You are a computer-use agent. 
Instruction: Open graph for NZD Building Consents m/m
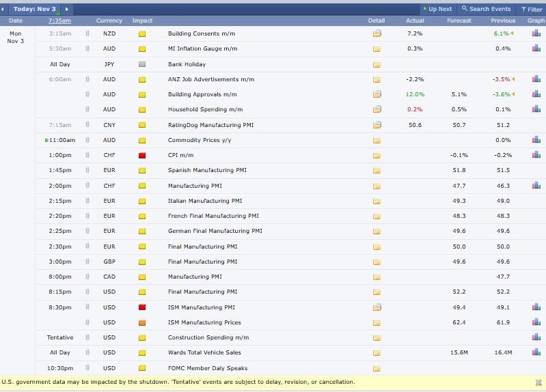[536, 33]
